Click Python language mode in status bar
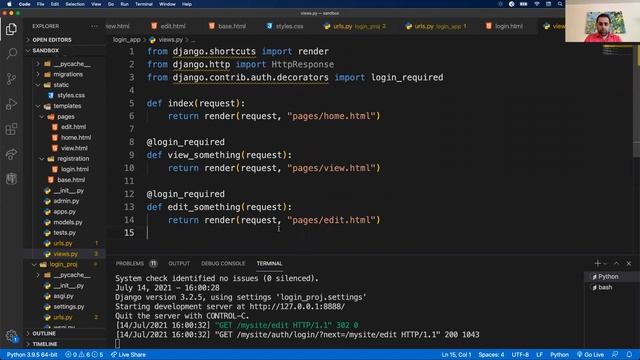Viewport: 640px width, 360px height. pyautogui.click(x=559, y=355)
